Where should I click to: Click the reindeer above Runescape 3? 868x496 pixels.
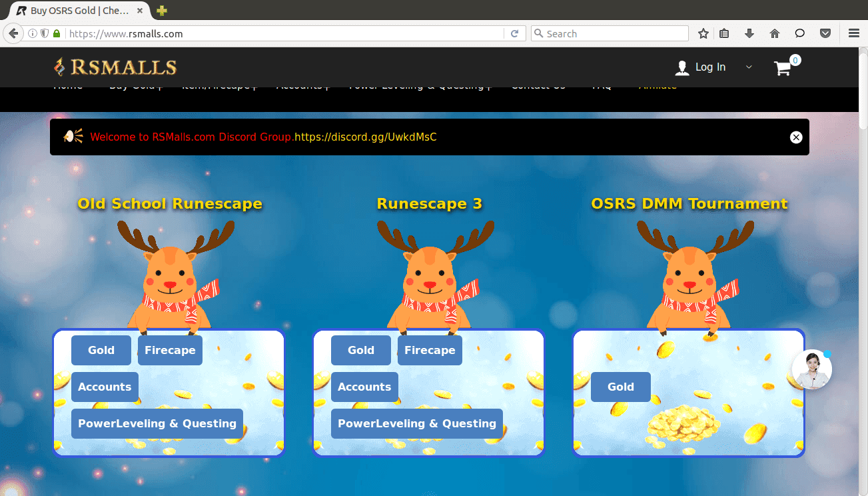[x=434, y=277]
